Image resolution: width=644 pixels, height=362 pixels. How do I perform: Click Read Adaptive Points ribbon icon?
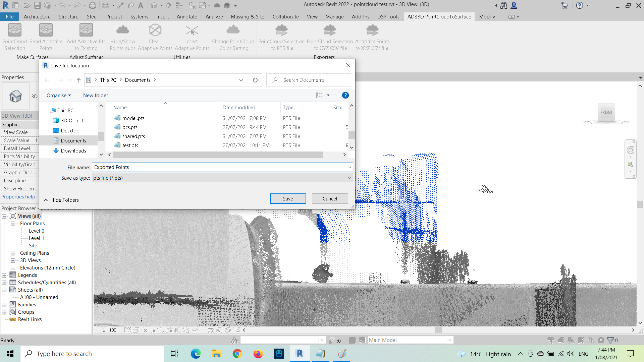[46, 31]
